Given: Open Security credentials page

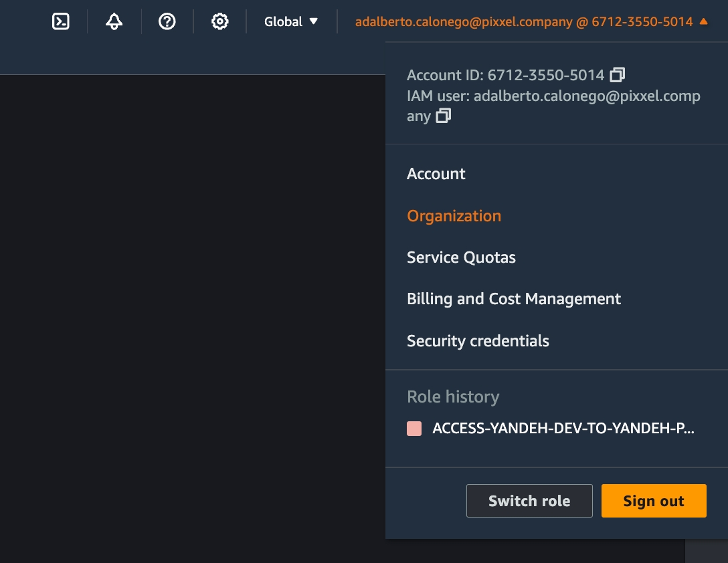Looking at the screenshot, I should [x=478, y=341].
